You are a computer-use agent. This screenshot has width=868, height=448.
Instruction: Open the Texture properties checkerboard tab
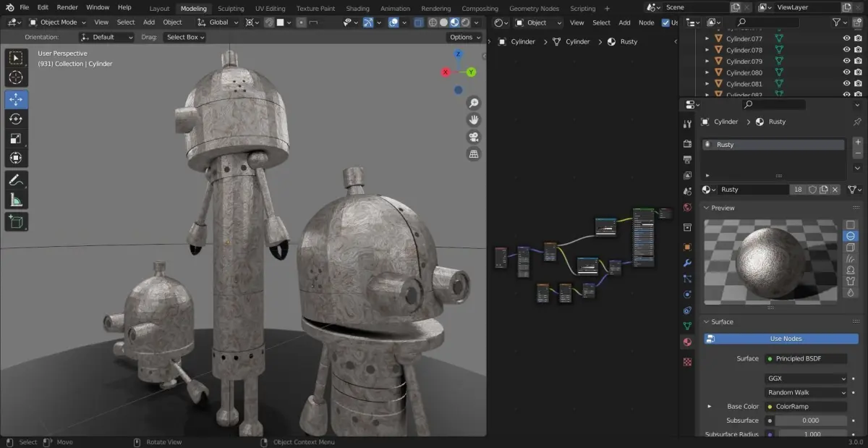click(687, 361)
